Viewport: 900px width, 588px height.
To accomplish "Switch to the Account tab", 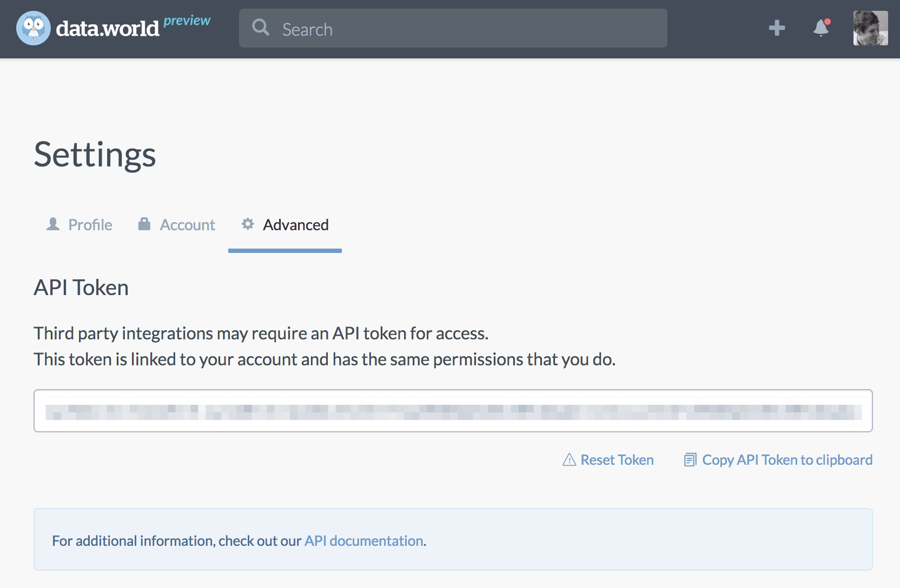I will pyautogui.click(x=187, y=225).
